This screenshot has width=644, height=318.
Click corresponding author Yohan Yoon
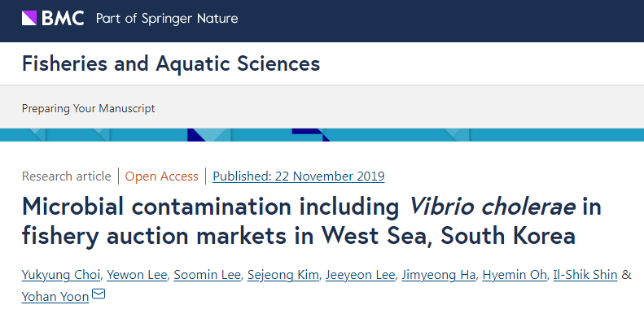pos(55,296)
